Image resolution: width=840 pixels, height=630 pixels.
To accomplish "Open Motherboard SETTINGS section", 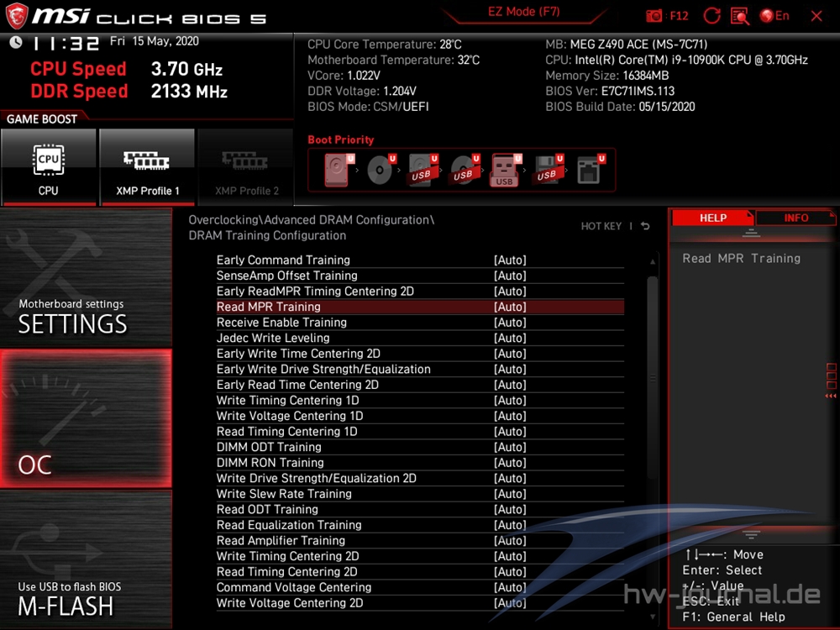I will (86, 277).
